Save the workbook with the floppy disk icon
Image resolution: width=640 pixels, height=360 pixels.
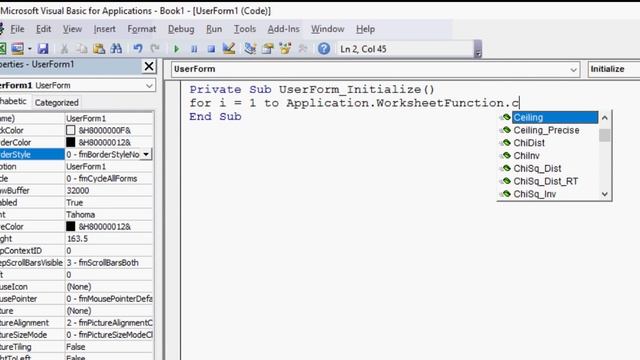[x=43, y=49]
